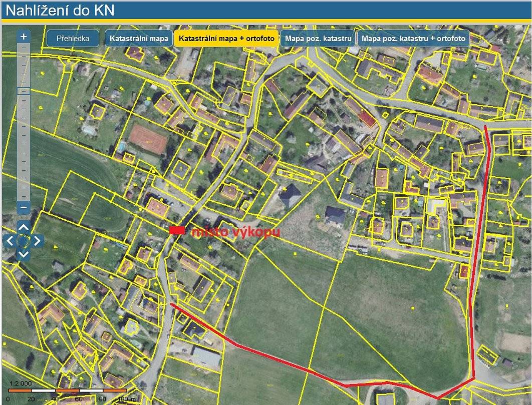Viewport: 532px width, 405px height.
Task: Click a higher level on the zoom slider track
Action: click(22, 65)
